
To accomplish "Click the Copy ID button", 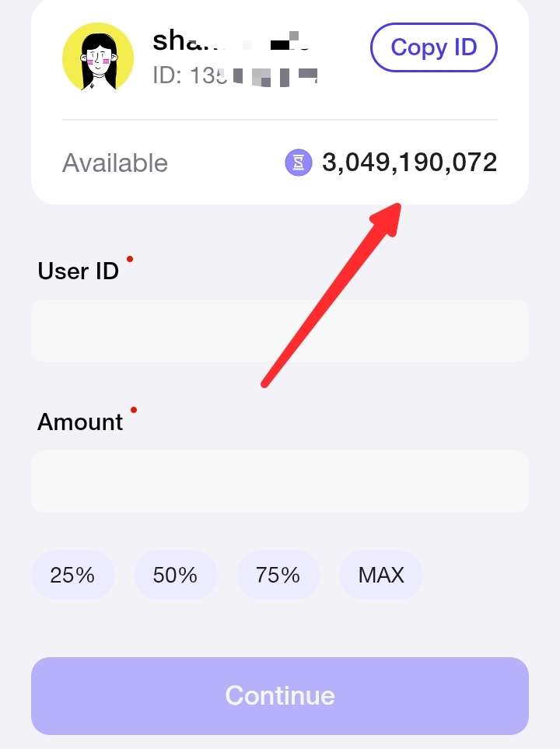I will (434, 47).
